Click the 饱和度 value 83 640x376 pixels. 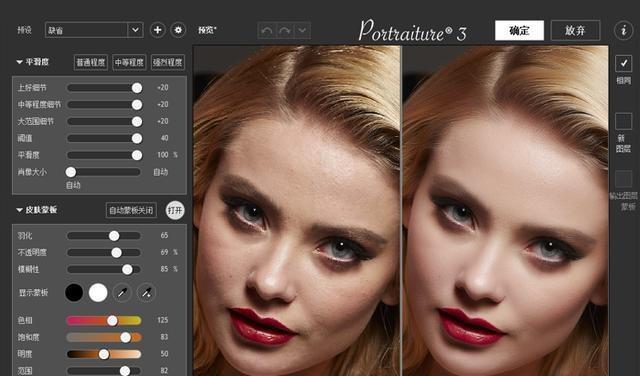164,337
